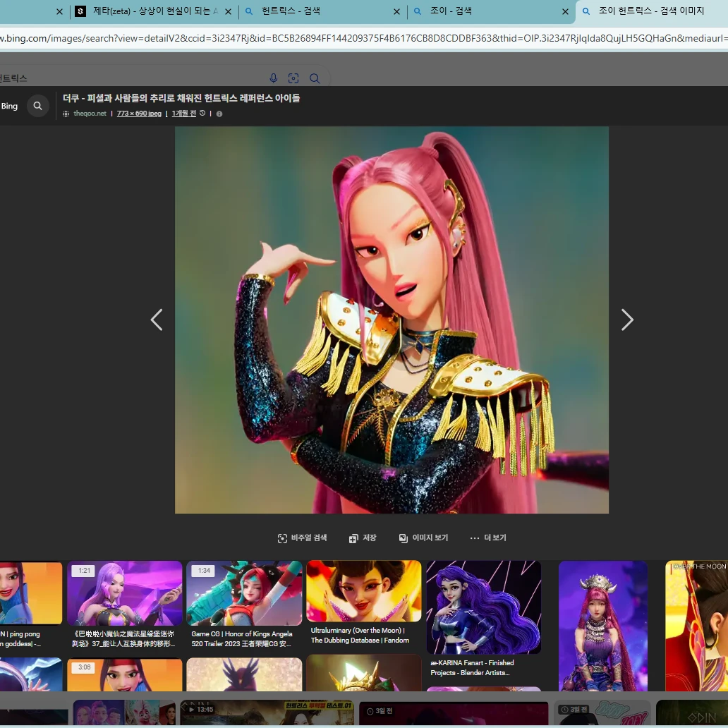This screenshot has width=728, height=728.
Task: Click the Game CG Honor of Kings caption
Action: point(241,639)
